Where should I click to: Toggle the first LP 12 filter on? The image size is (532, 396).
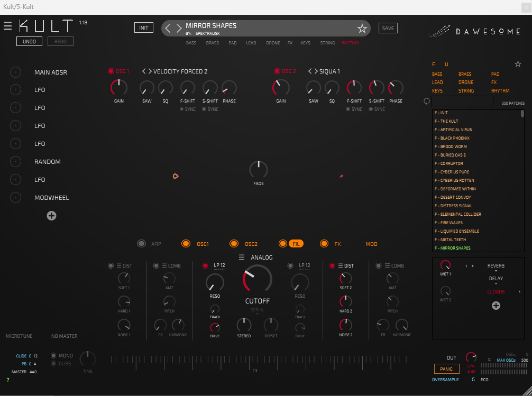[x=205, y=266]
